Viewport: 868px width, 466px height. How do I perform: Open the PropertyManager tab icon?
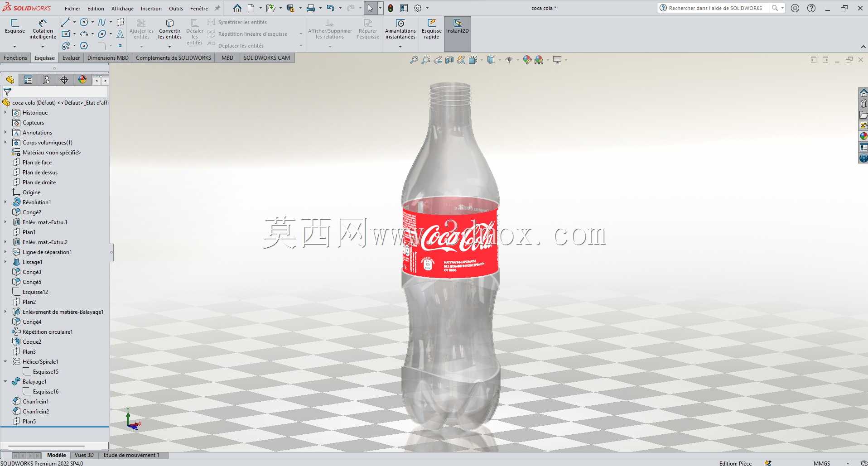point(28,80)
